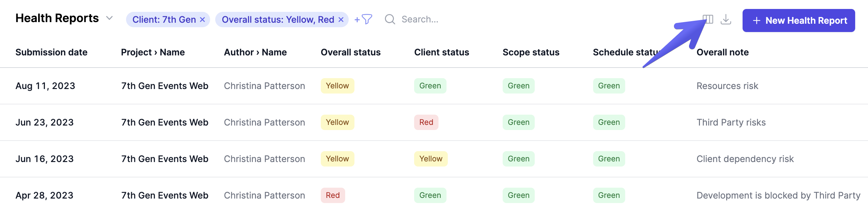Screen dimensions: 868x212
Task: Click Green schedule status badge for Jun 16
Action: pos(609,159)
